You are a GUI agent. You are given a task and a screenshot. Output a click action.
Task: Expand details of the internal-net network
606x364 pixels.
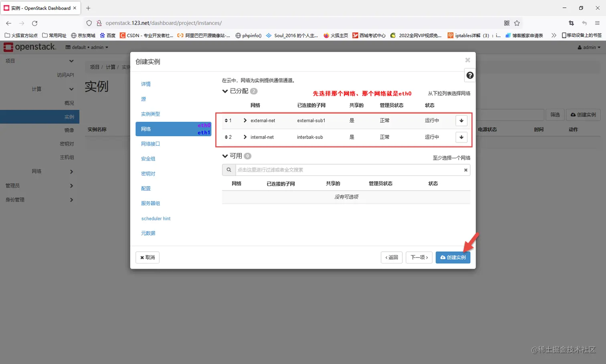244,137
